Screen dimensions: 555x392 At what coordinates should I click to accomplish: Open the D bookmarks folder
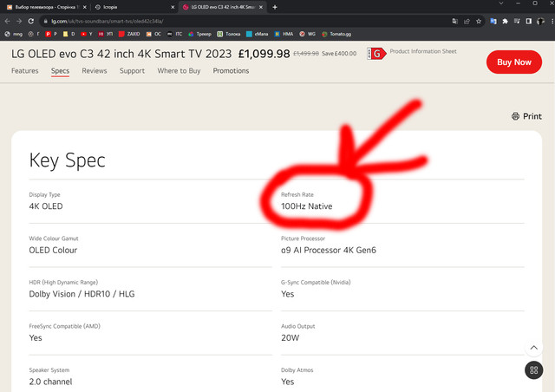pyautogui.click(x=69, y=34)
